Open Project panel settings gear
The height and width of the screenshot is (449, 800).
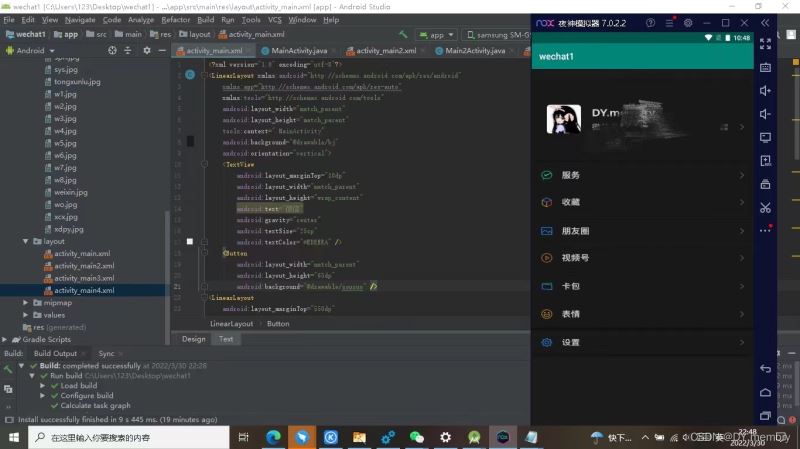146,51
